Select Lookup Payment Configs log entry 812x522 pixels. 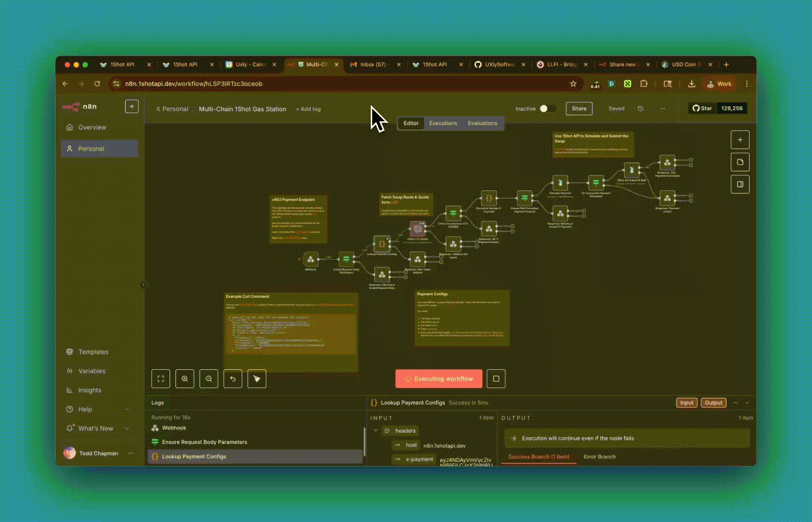pos(255,456)
